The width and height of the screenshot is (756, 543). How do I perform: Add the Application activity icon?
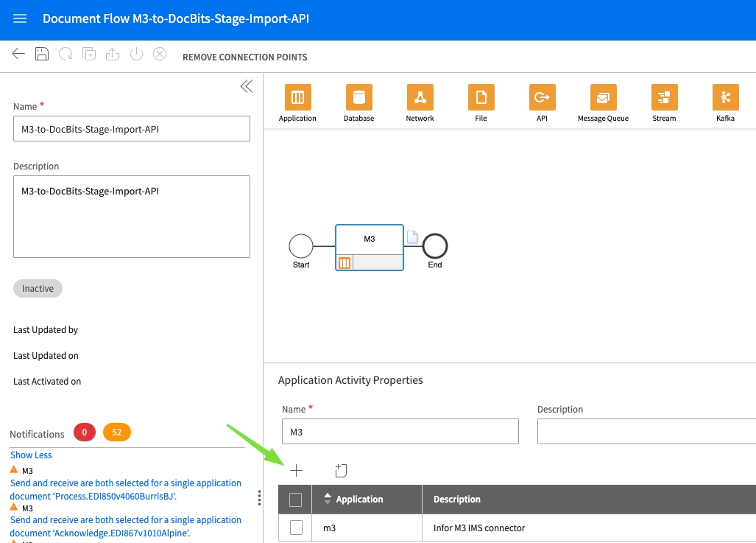(297, 97)
